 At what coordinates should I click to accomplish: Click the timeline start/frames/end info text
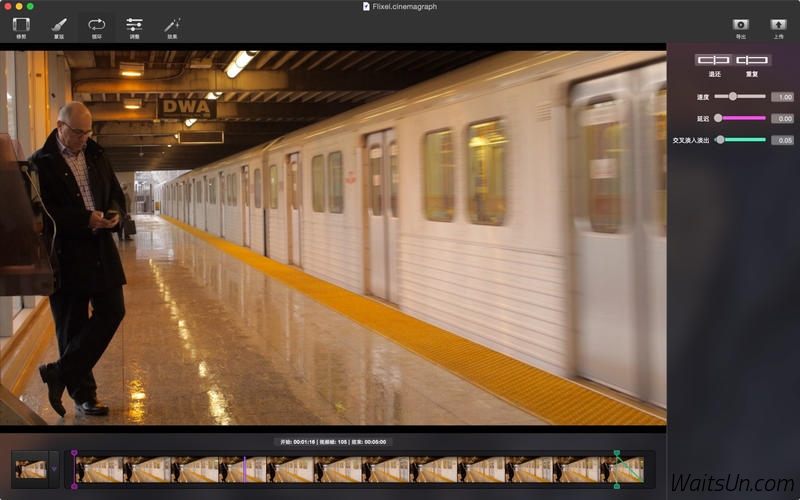[333, 442]
